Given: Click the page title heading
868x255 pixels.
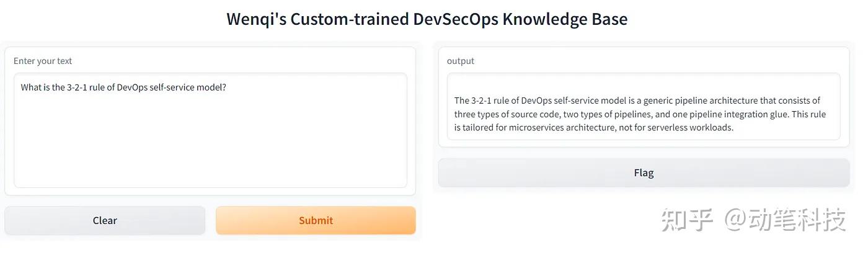Looking at the screenshot, I should [427, 19].
